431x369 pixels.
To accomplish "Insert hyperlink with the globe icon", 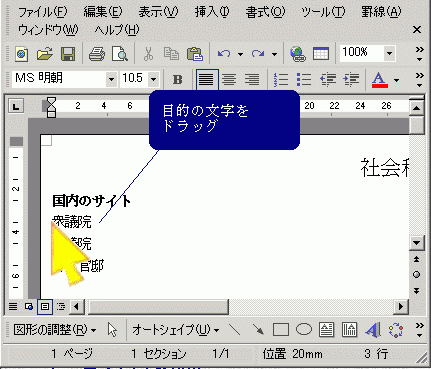I will (x=298, y=53).
